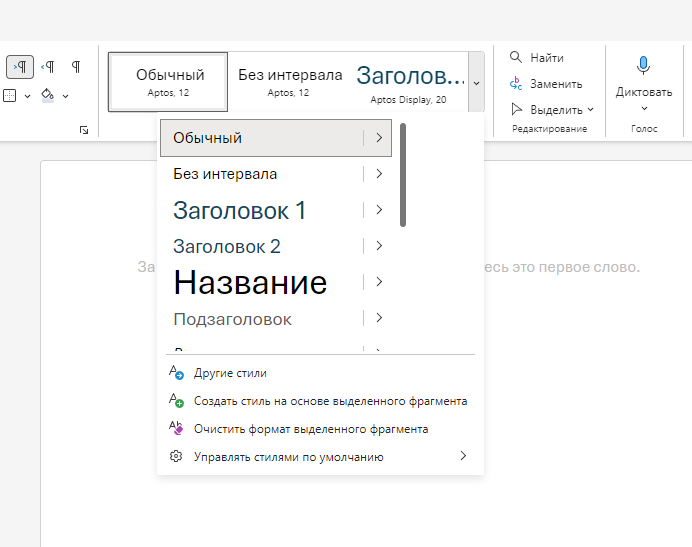
Task: Toggle right-to-left text direction
Action: click(47, 67)
